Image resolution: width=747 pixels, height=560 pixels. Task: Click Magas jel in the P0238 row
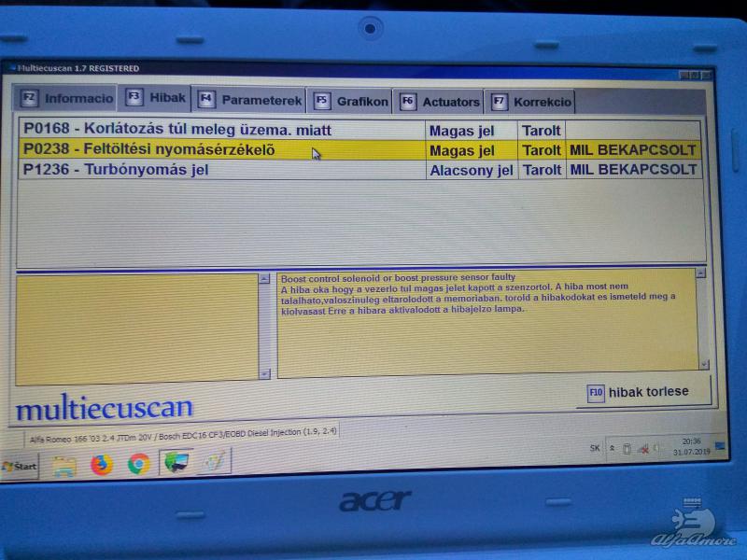coord(461,151)
